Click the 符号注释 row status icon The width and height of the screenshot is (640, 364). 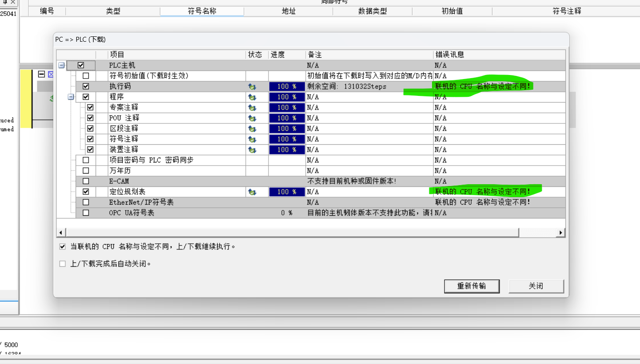[x=252, y=139]
